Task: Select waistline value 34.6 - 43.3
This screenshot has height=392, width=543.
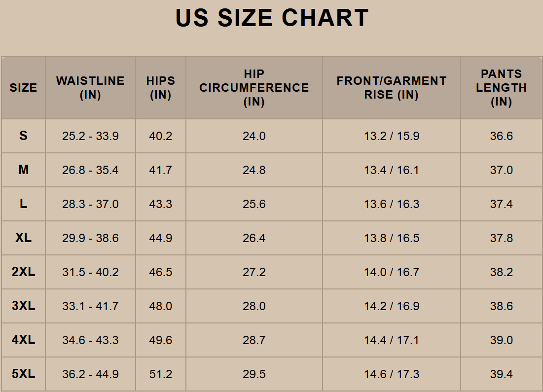Action: tap(90, 340)
